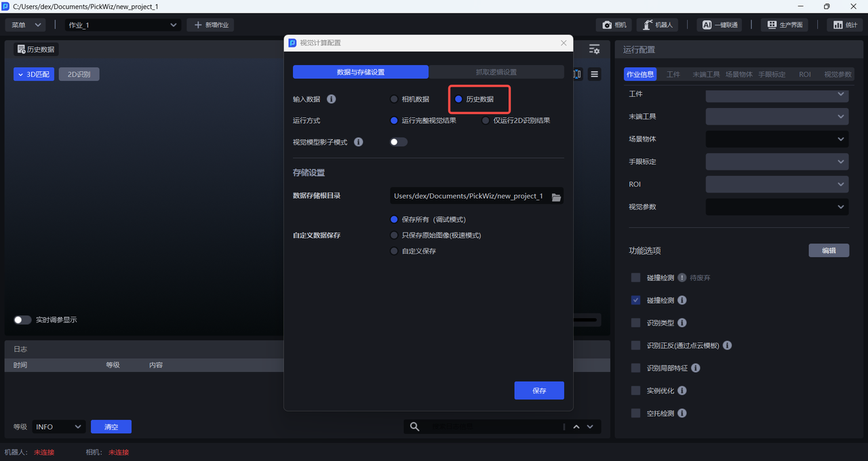This screenshot has width=868, height=461.
Task: Enable the 识别类型 checkbox
Action: pos(635,323)
